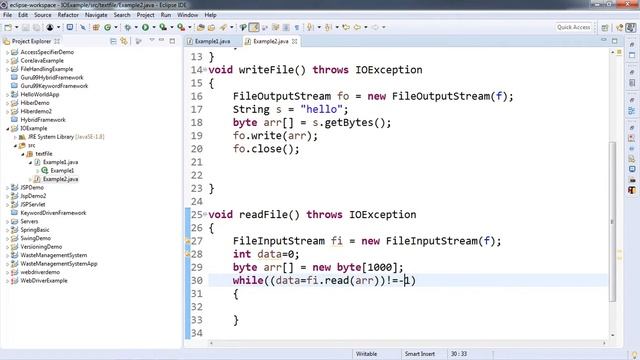The image size is (640, 360).
Task: Open the External Tools dropdown arrow
Action: pyautogui.click(x=189, y=27)
